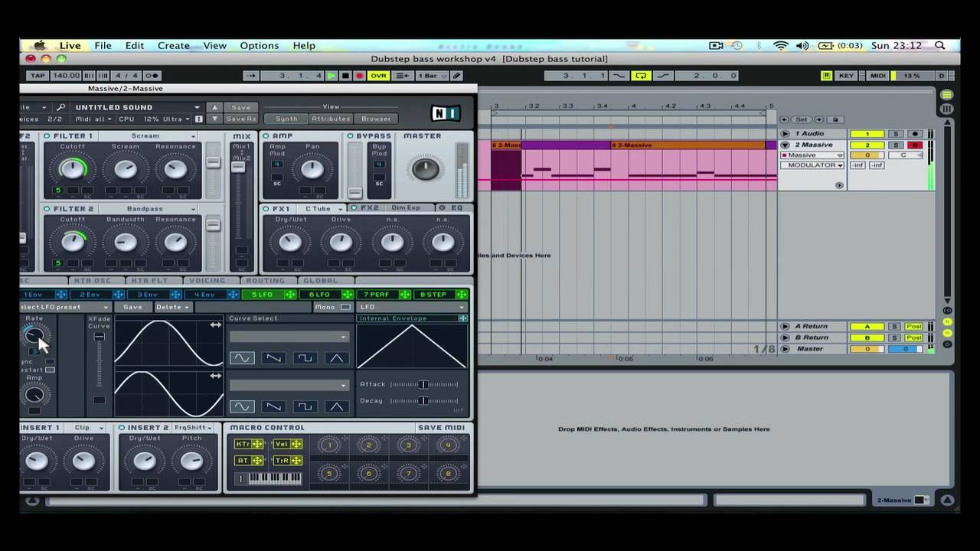
Task: Click the Follow arrow icon in transport
Action: point(251,76)
